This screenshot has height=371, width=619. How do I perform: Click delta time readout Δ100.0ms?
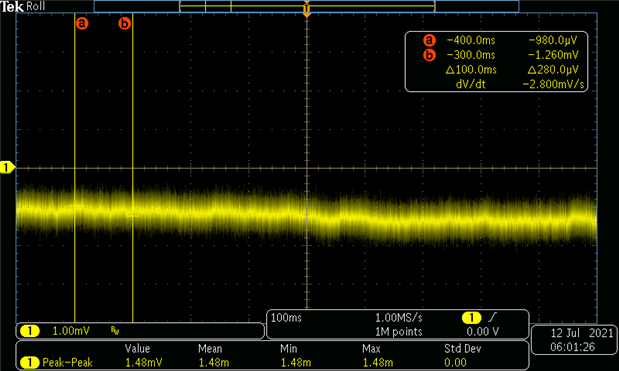(x=471, y=70)
